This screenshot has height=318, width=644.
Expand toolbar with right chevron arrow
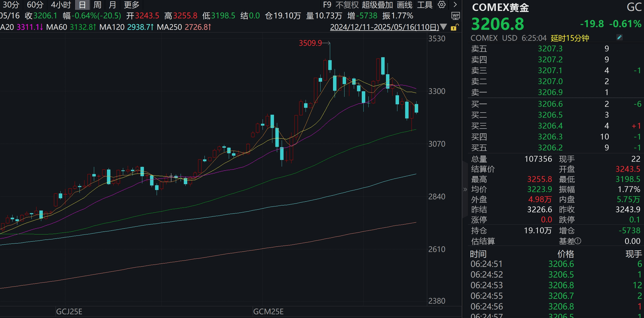tap(455, 5)
